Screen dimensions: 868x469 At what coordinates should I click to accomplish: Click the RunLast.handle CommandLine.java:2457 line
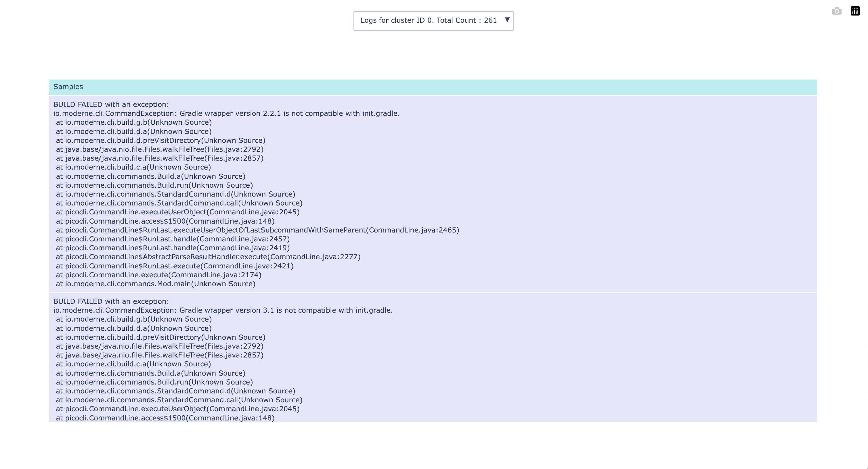[173, 239]
